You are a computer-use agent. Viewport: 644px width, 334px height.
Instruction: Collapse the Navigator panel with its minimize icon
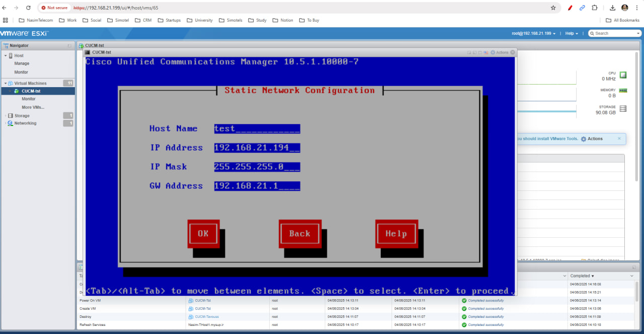(x=69, y=45)
